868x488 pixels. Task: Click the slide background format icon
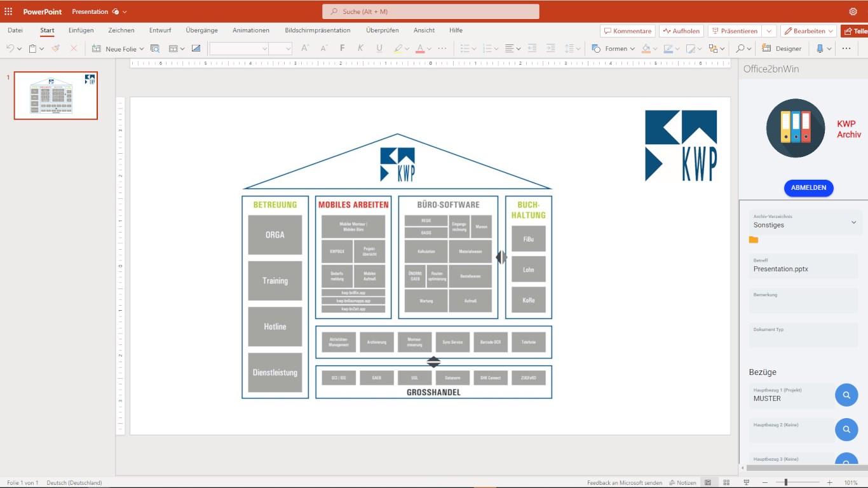tap(196, 48)
